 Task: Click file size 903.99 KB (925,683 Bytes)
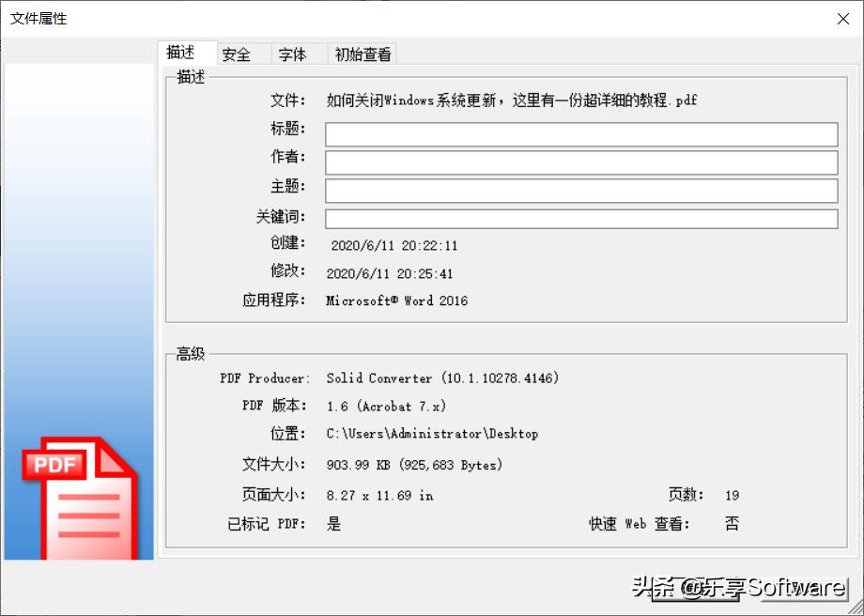[414, 465]
